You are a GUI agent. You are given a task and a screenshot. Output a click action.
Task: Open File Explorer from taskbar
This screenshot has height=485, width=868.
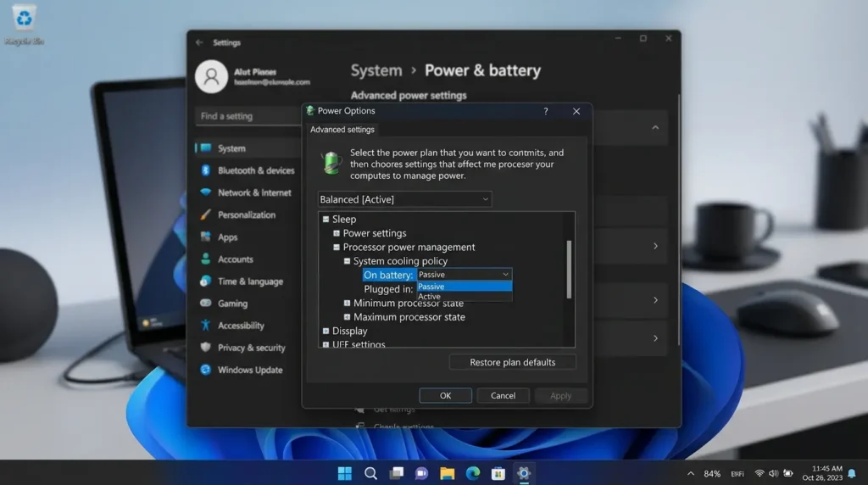pyautogui.click(x=448, y=473)
